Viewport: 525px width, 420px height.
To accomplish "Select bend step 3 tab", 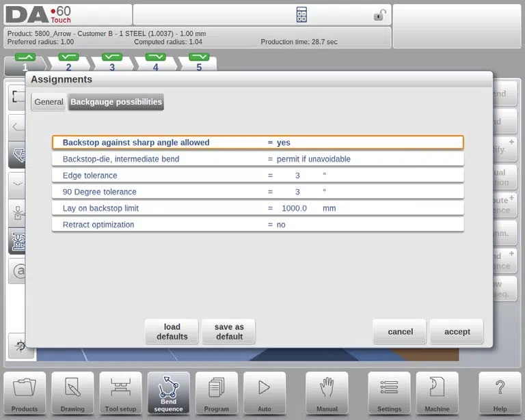I will 112,63.
